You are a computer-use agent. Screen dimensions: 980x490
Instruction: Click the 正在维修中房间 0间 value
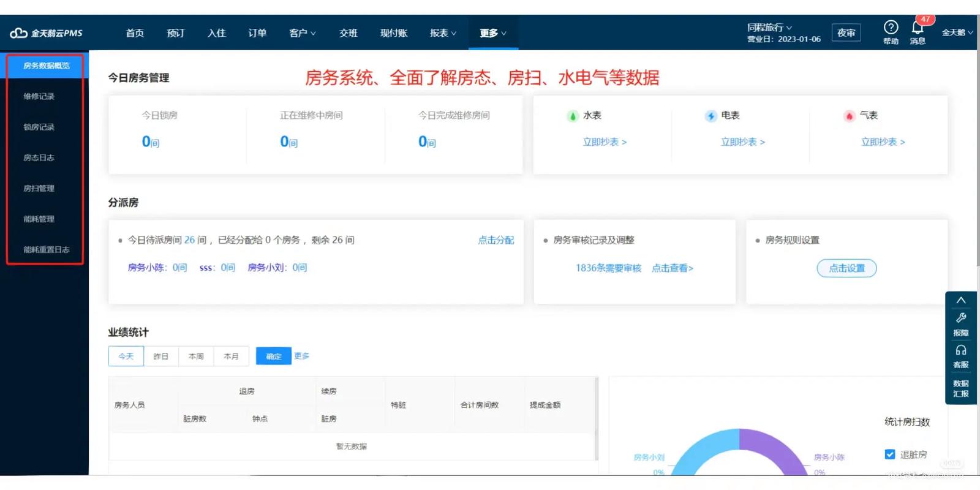pos(289,141)
